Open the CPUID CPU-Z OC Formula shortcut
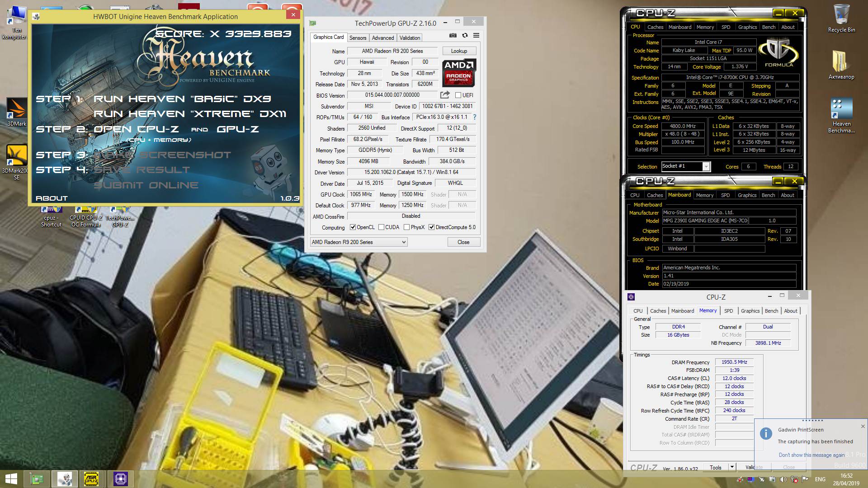This screenshot has width=868, height=488. coord(86,218)
